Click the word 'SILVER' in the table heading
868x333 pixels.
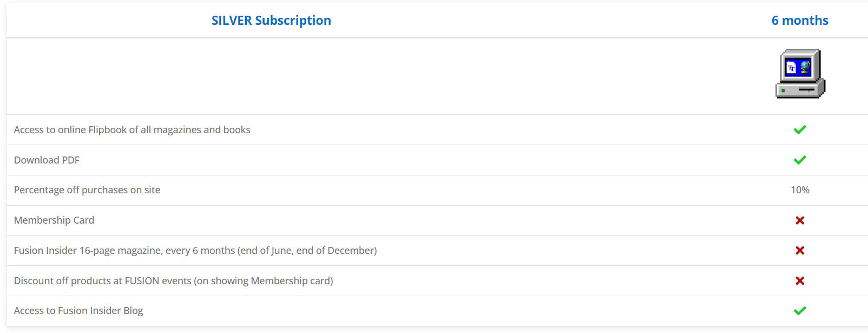click(232, 21)
